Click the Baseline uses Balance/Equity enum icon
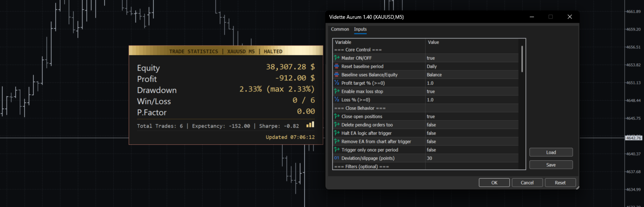644x207 pixels. [337, 75]
